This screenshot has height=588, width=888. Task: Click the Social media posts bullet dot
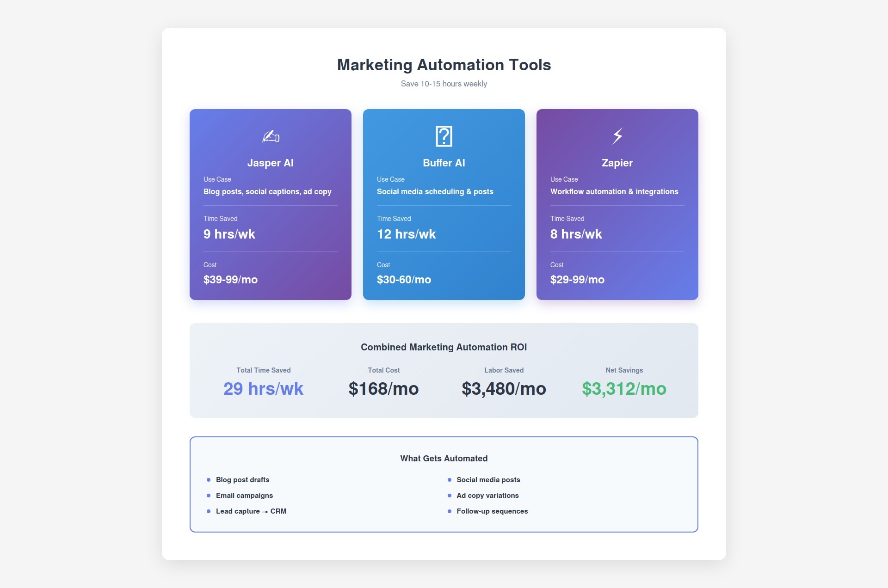point(449,480)
